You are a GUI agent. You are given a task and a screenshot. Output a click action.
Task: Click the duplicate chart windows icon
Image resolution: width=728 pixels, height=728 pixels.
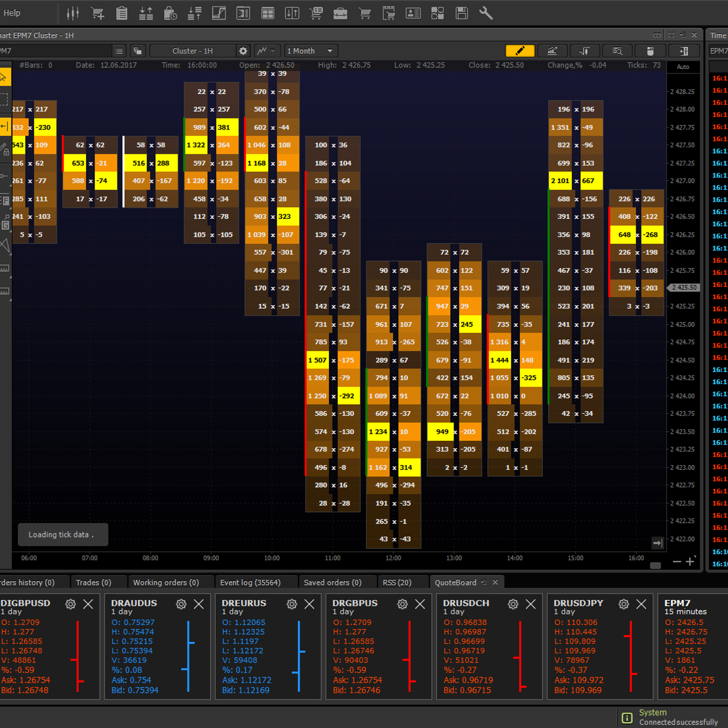tap(138, 51)
